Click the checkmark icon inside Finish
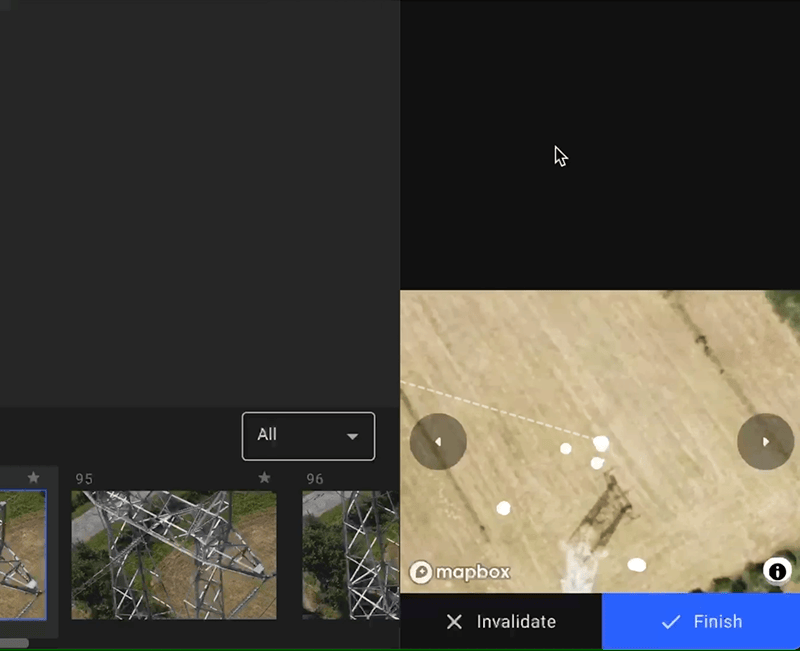Screen dimensions: 800x651 [671, 621]
